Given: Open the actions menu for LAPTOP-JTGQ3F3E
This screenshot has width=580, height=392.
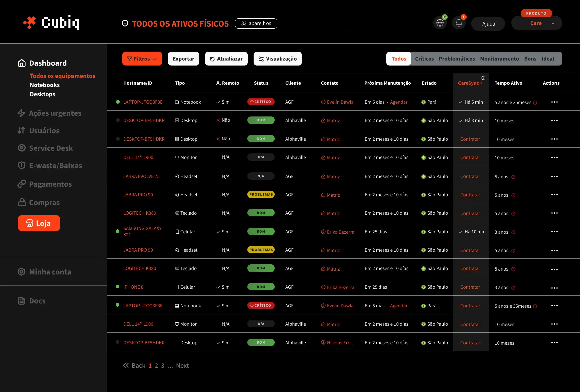Looking at the screenshot, I should point(554,102).
